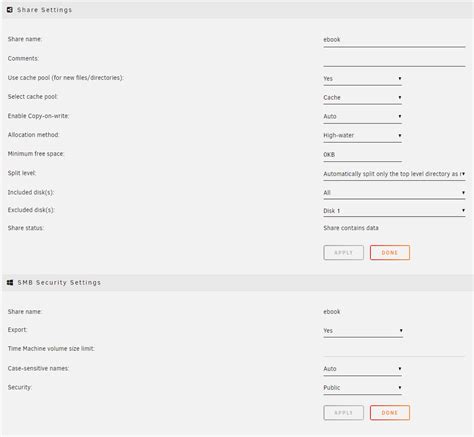Click the 'Select cache pool:' label
This screenshot has width=474, height=437.
[33, 97]
